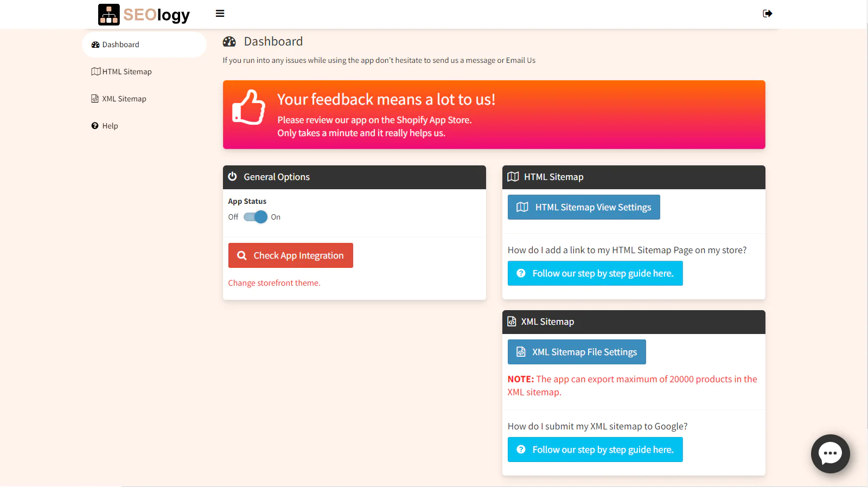Click the SEOlogy logo
868x488 pixels.
point(144,15)
